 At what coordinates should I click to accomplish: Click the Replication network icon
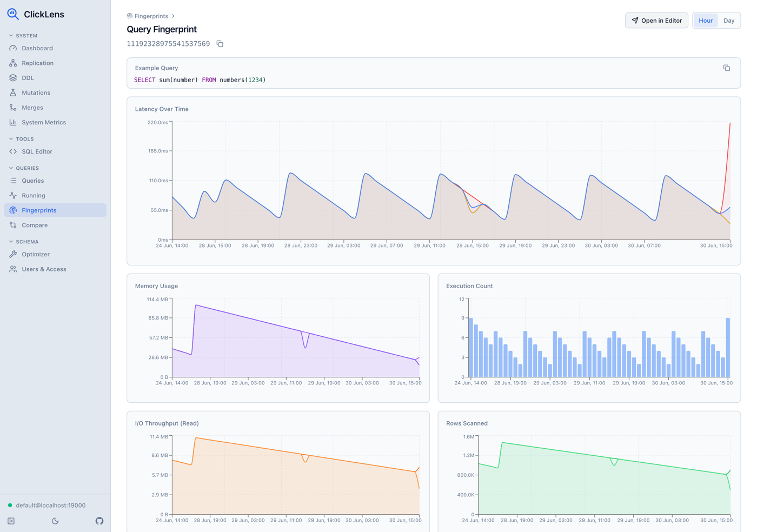(x=13, y=63)
